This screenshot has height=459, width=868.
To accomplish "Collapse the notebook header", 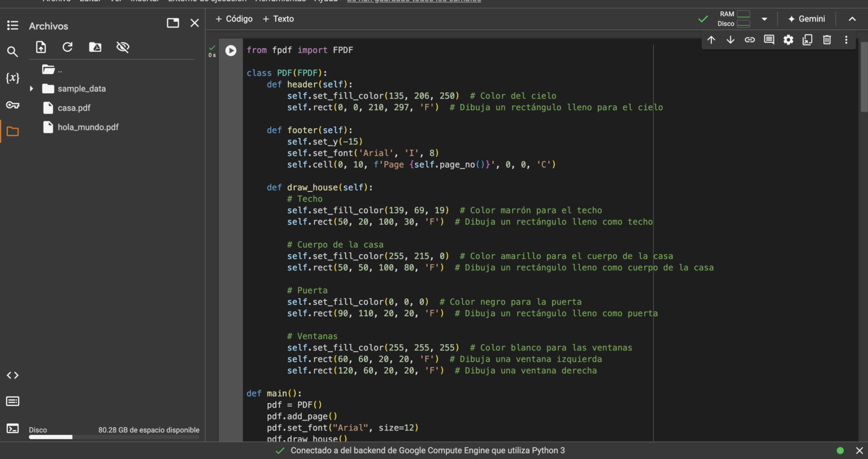I will point(852,19).
